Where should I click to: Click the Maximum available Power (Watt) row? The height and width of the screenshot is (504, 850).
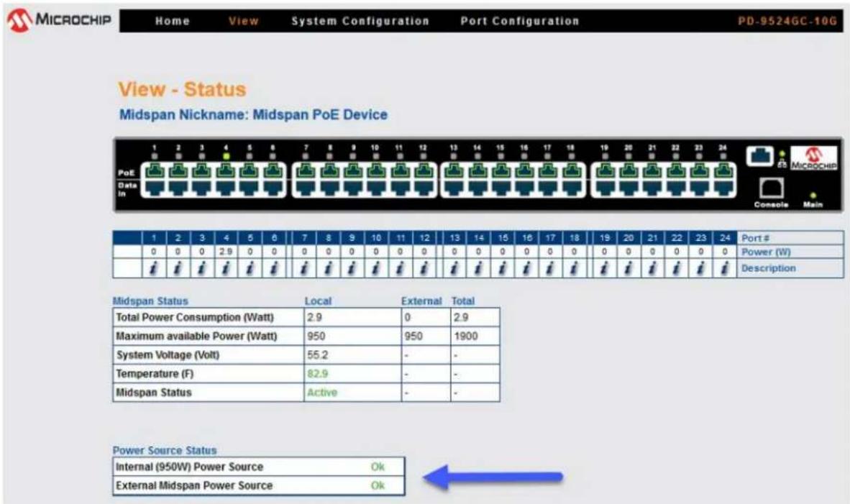click(306, 336)
